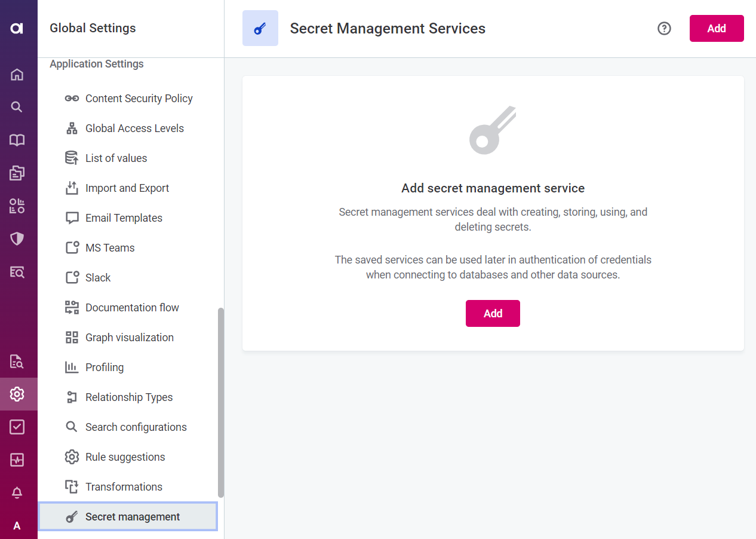Open Import and Export settings
The width and height of the screenshot is (756, 539).
(x=127, y=188)
